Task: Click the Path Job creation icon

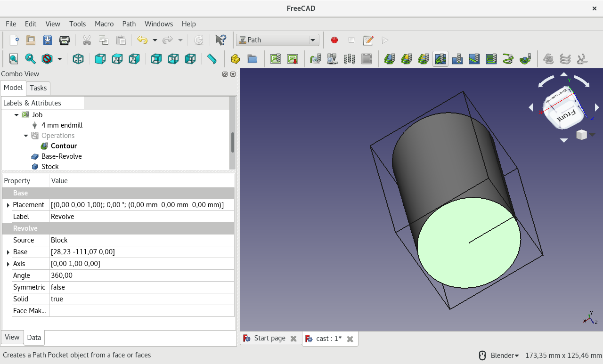Action: pyautogui.click(x=276, y=59)
